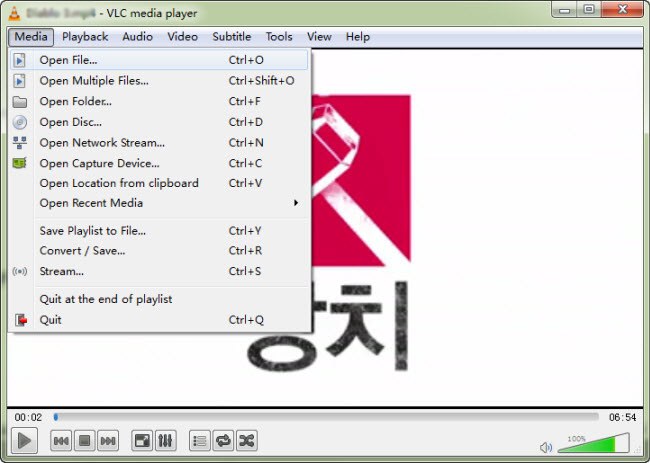The height and width of the screenshot is (463, 650).
Task: Toggle fullscreen video button
Action: 142,441
